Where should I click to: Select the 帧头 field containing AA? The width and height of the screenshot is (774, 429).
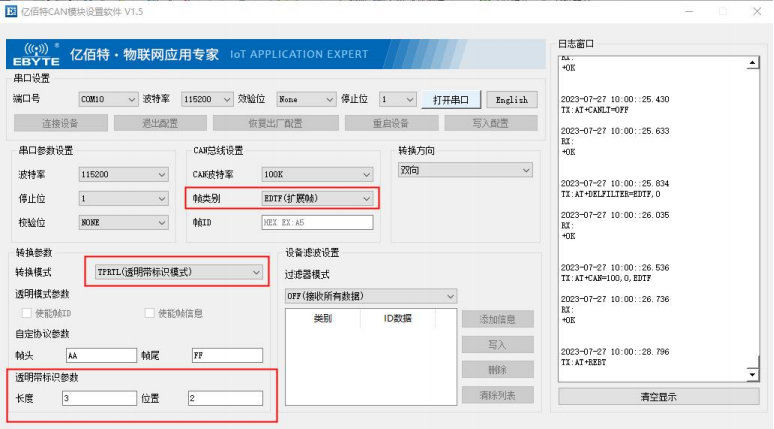(101, 355)
